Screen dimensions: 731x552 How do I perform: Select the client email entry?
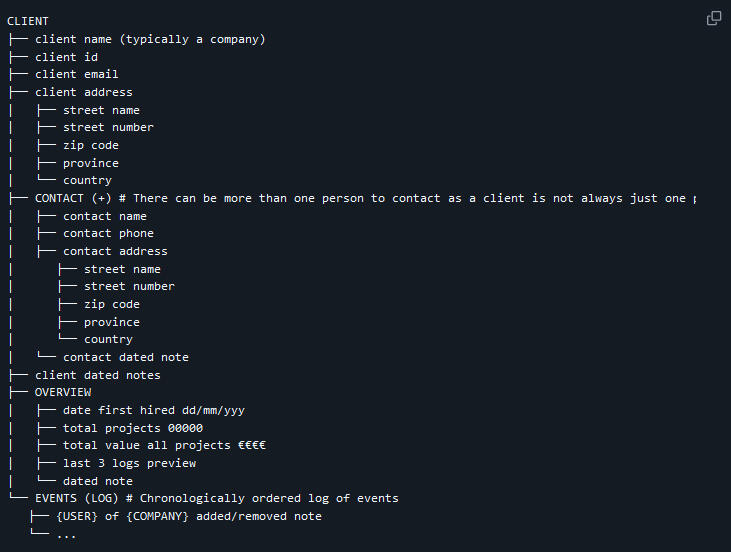tap(76, 75)
